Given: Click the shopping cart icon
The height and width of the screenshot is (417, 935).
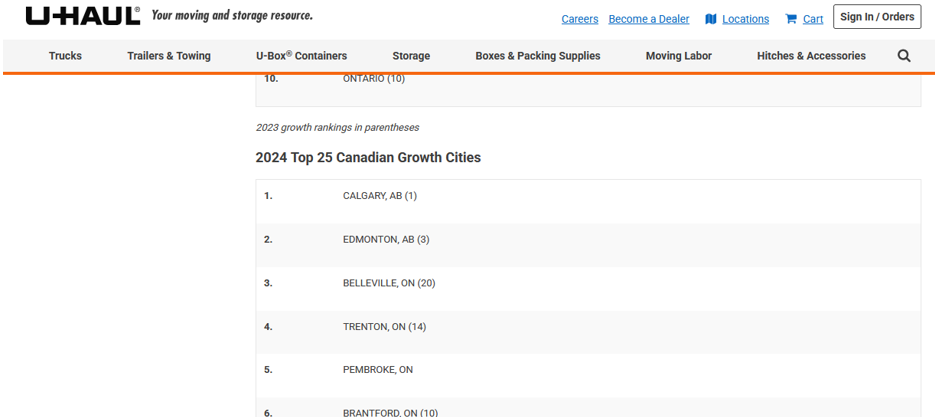Looking at the screenshot, I should pyautogui.click(x=791, y=19).
